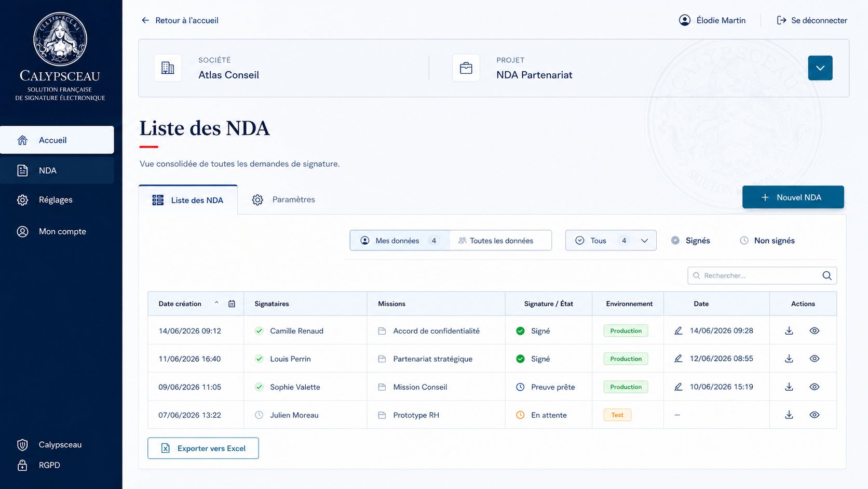
Task: Click the Test badge in Julien Moreau row
Action: pyautogui.click(x=617, y=415)
